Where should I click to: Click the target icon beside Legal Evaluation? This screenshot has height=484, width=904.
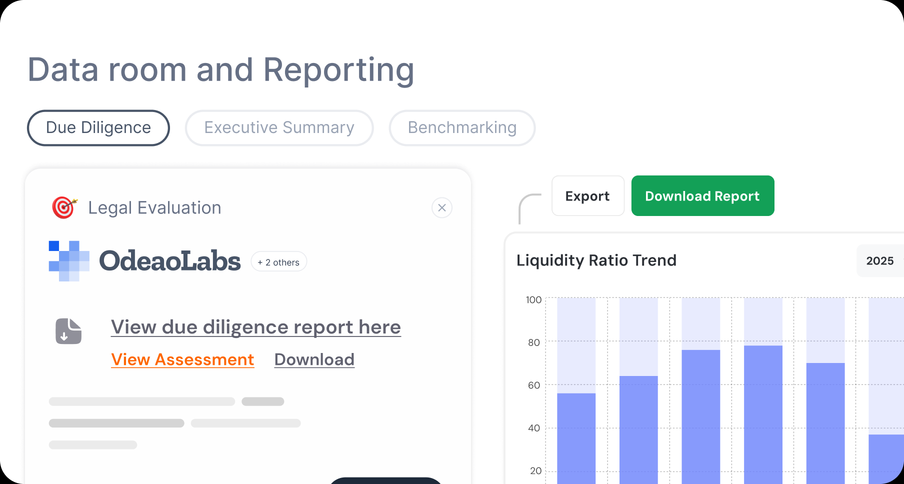65,207
